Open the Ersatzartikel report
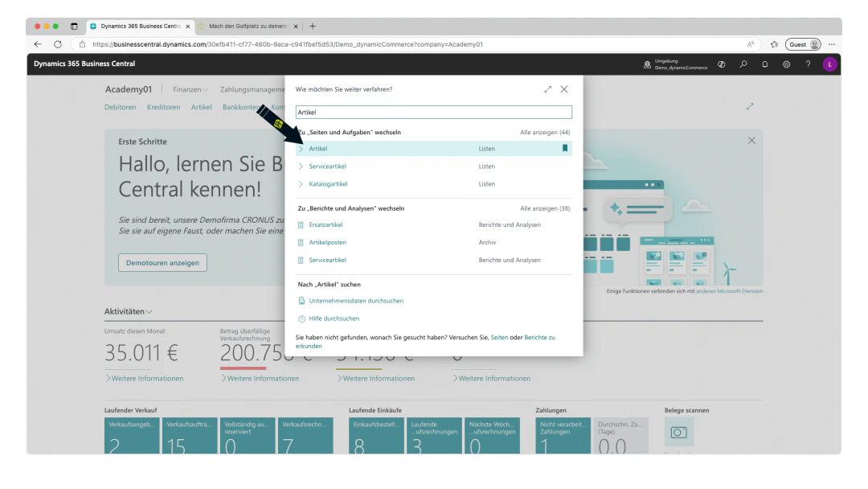 pyautogui.click(x=325, y=225)
